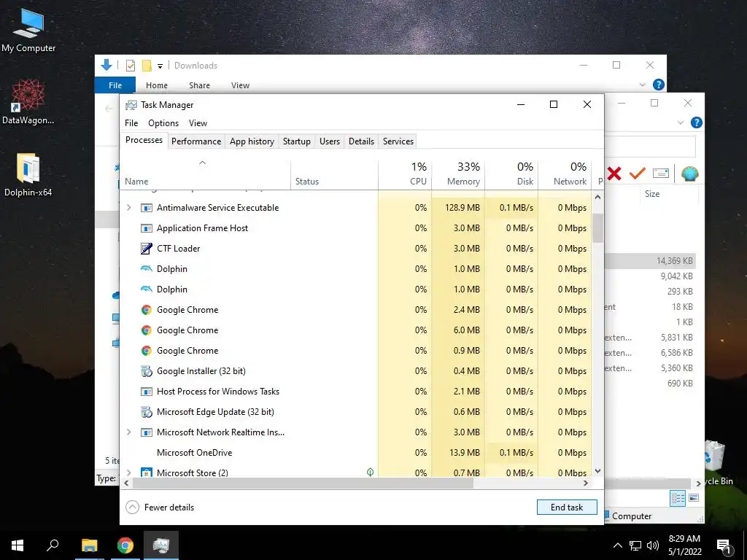The width and height of the screenshot is (747, 560).
Task: Click the properties checkmark icon in Downloads title bar
Action: [130, 66]
